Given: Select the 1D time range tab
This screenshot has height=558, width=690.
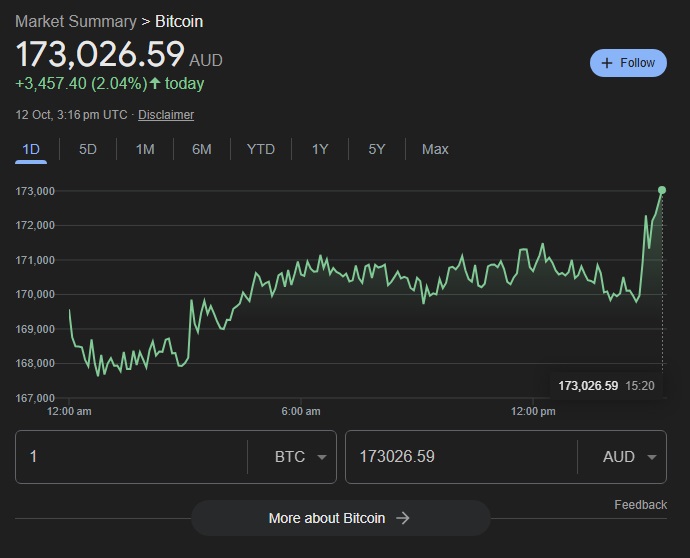Looking at the screenshot, I should tap(31, 149).
